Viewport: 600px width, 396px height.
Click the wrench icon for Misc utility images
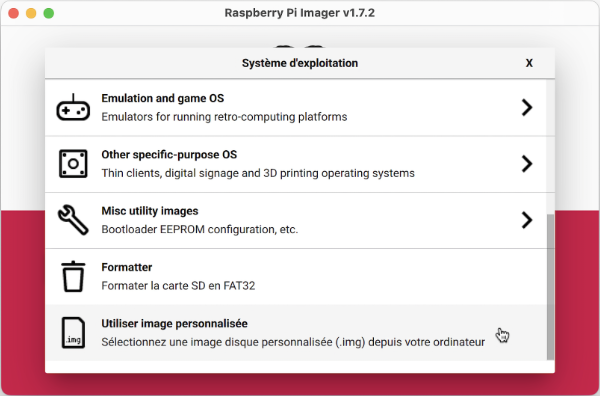click(73, 220)
